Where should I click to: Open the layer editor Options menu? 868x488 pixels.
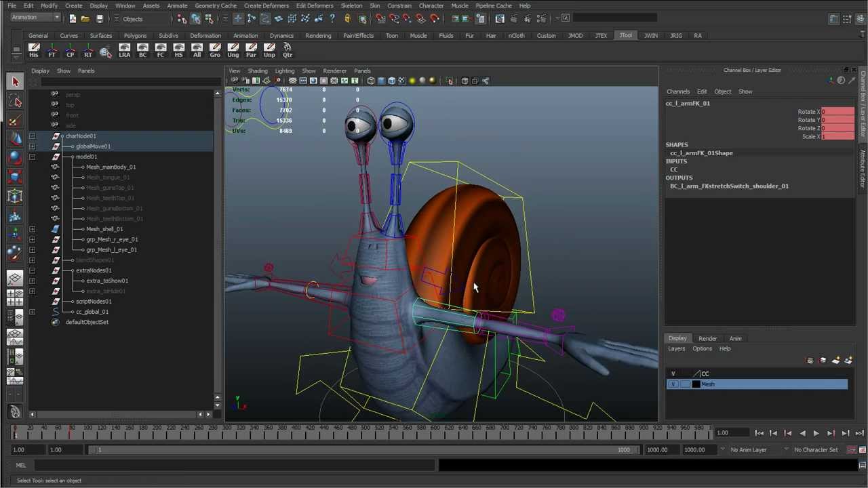pos(702,348)
